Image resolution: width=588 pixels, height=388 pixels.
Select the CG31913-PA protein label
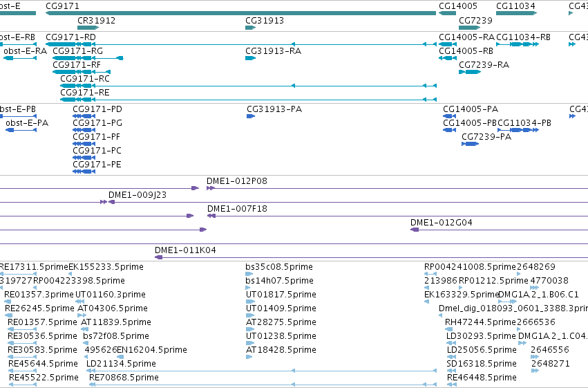pyautogui.click(x=274, y=109)
